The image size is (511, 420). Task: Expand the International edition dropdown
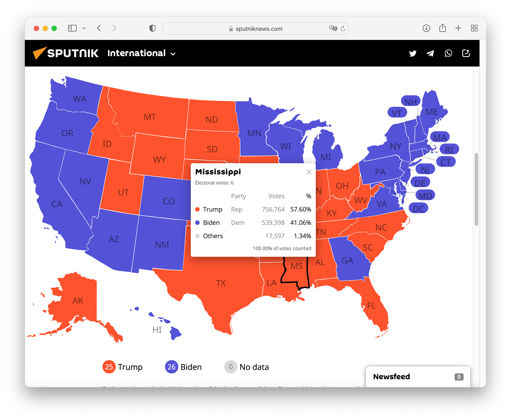point(142,53)
